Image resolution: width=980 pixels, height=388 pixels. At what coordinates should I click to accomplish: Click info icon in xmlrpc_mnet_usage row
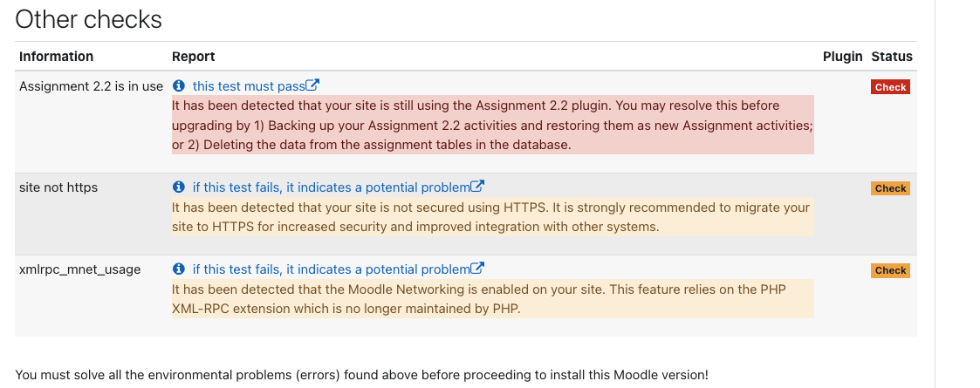point(179,269)
